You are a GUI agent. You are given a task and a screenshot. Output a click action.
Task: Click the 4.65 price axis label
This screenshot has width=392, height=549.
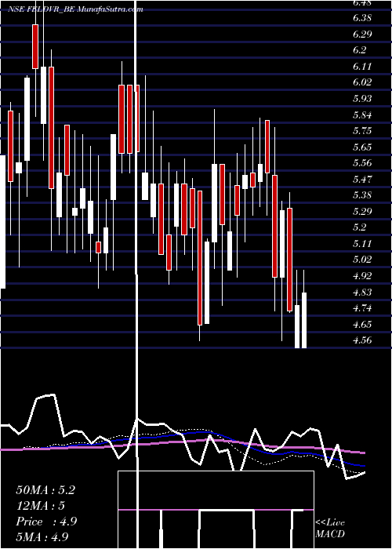[362, 324]
